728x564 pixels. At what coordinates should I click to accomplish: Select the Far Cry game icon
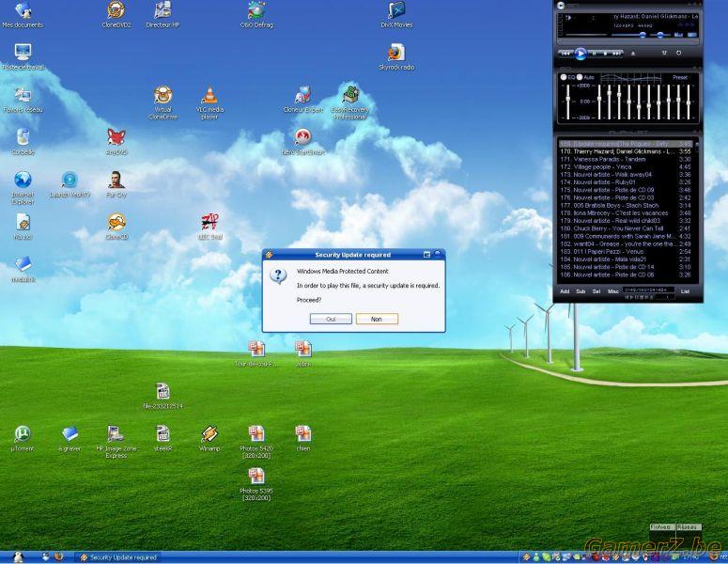(x=116, y=184)
